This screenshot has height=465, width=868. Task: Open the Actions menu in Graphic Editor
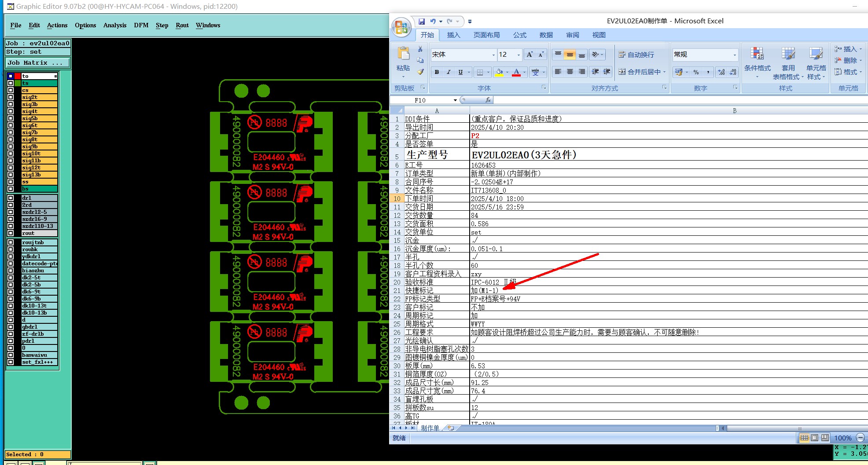click(x=57, y=26)
